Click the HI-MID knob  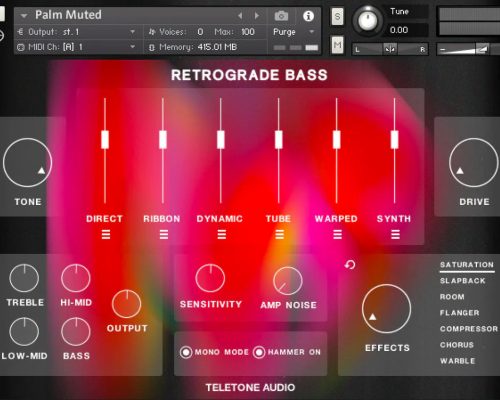tap(76, 278)
